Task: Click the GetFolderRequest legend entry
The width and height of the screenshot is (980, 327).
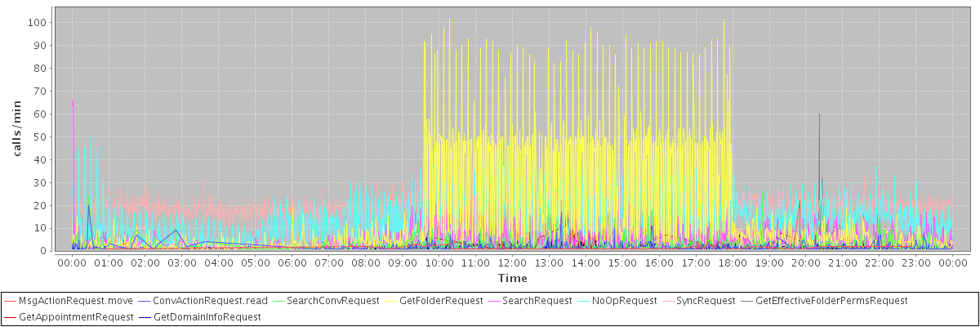Action: tap(441, 301)
